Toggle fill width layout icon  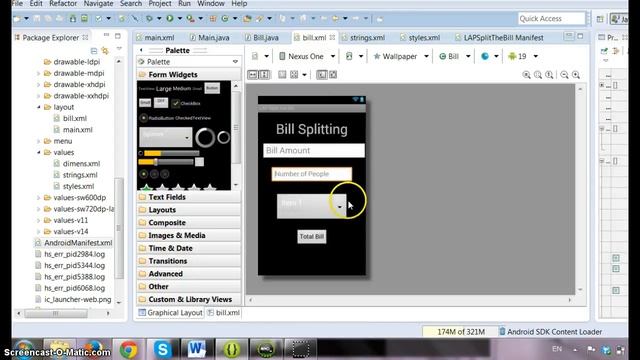click(x=253, y=75)
